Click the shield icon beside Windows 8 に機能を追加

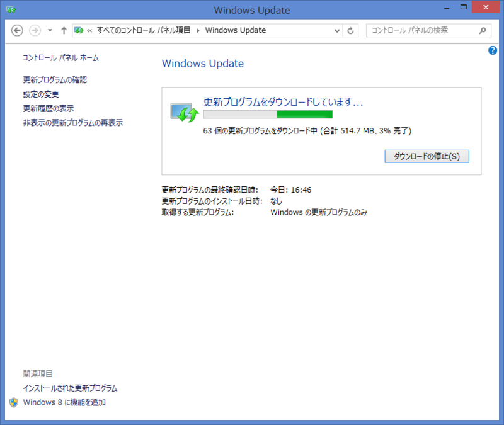point(14,402)
